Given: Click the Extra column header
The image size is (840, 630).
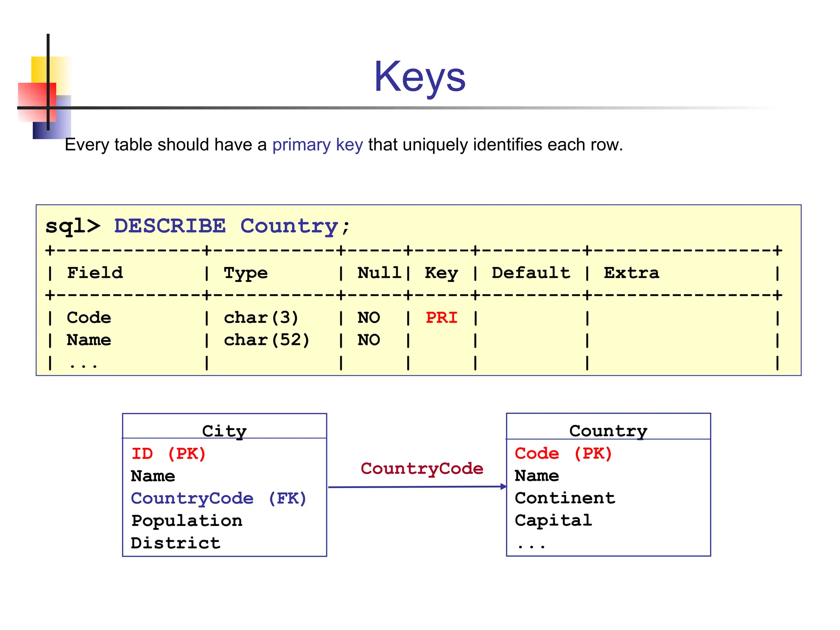Looking at the screenshot, I should pos(631,273).
